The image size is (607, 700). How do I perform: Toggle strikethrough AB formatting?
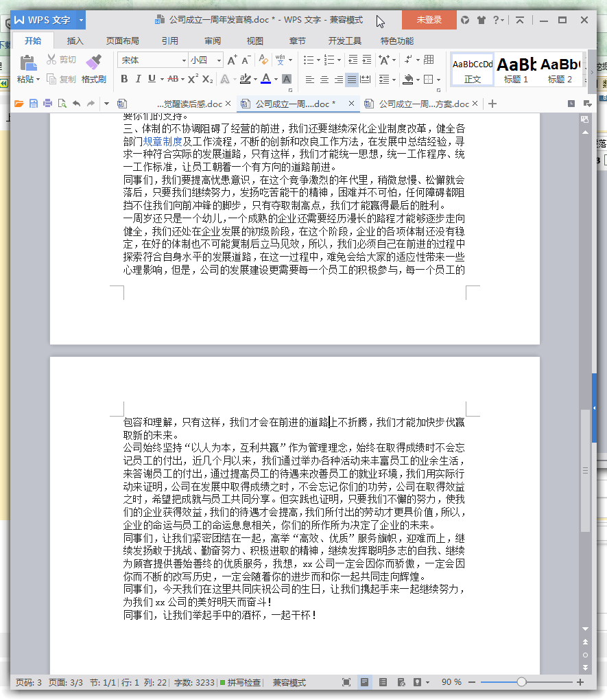click(173, 79)
